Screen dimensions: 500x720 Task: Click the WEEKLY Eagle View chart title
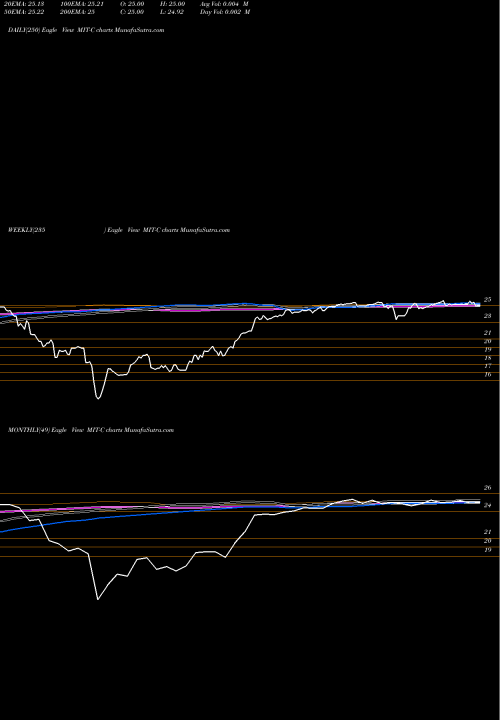(x=118, y=230)
